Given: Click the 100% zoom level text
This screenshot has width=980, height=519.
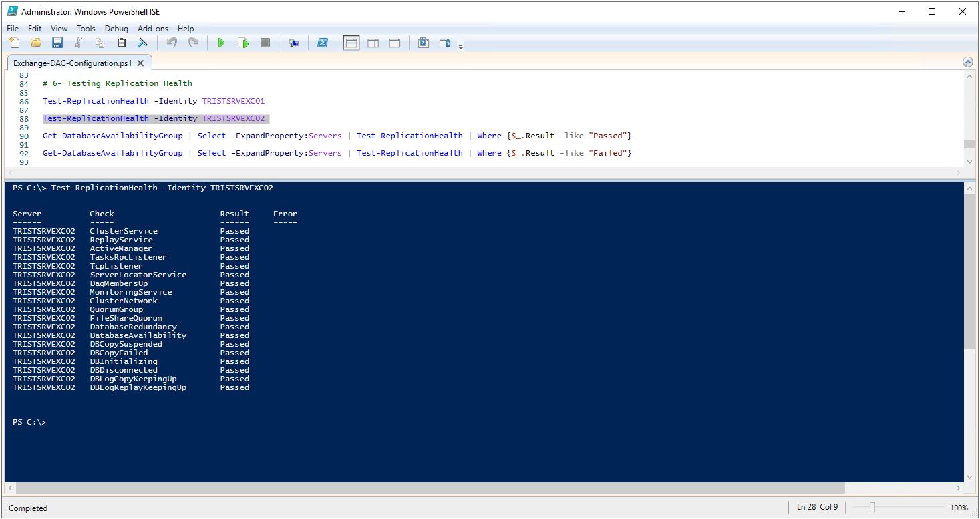Looking at the screenshot, I should point(959,508).
